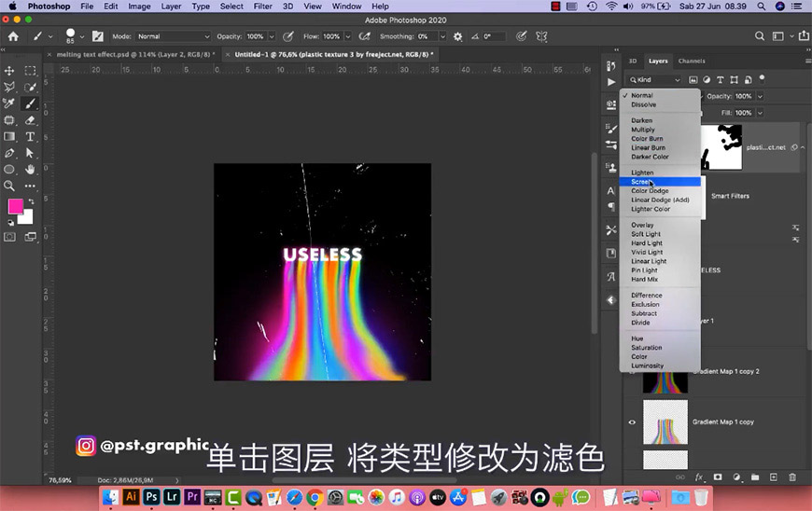Open the Smoothing dropdown arrow
Viewport: 812px width, 511px height.
(442, 36)
